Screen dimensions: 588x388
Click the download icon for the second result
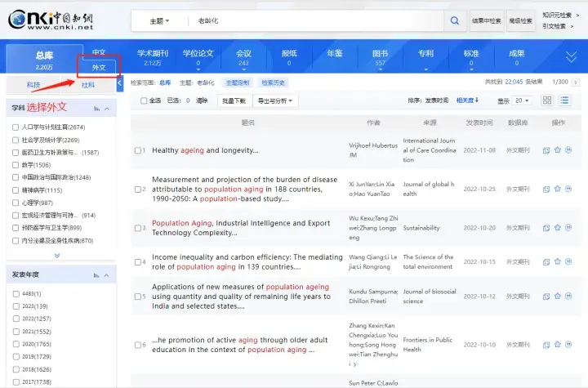tap(546, 189)
